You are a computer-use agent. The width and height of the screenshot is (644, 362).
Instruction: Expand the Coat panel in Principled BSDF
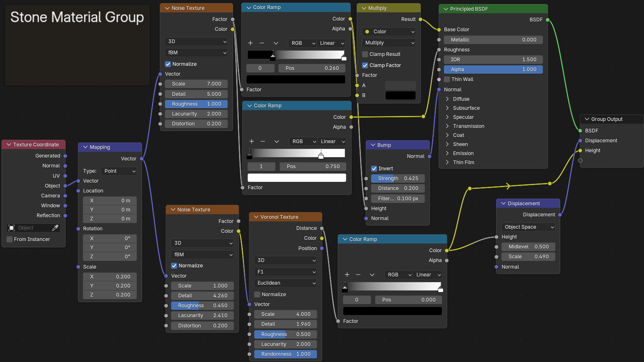pyautogui.click(x=447, y=135)
